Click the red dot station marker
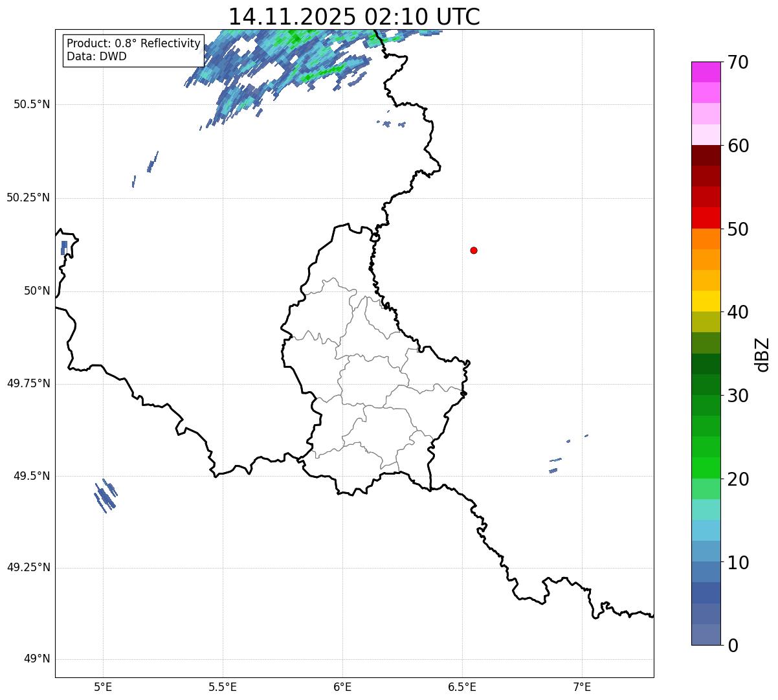Image resolution: width=778 pixels, height=700 pixels. click(x=474, y=250)
